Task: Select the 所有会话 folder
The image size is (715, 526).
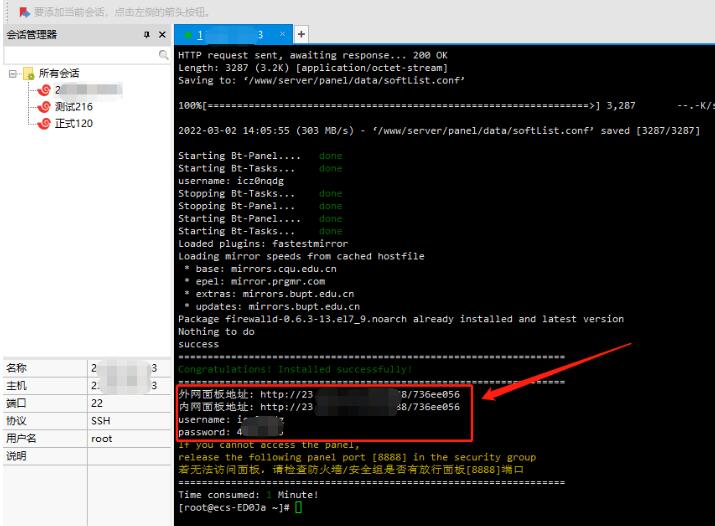Action: click(59, 73)
